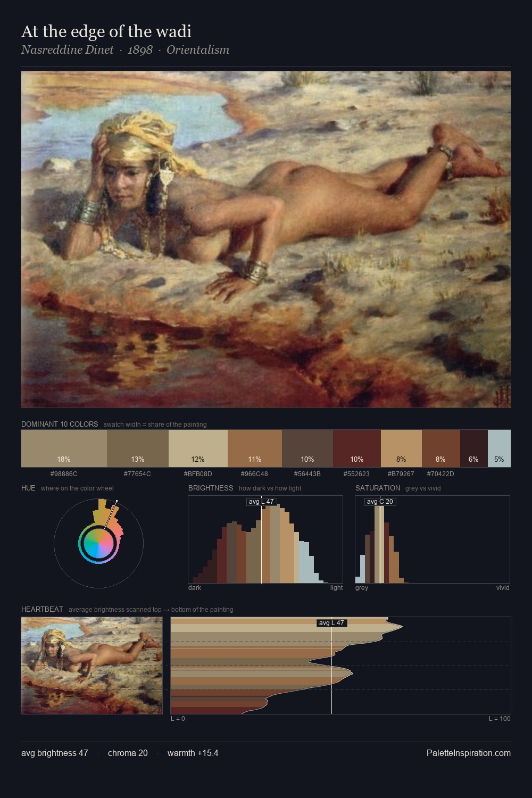This screenshot has width=532, height=798.
Task: Click the small painting thumbnail beside Heartbeat chart
Action: (92, 666)
